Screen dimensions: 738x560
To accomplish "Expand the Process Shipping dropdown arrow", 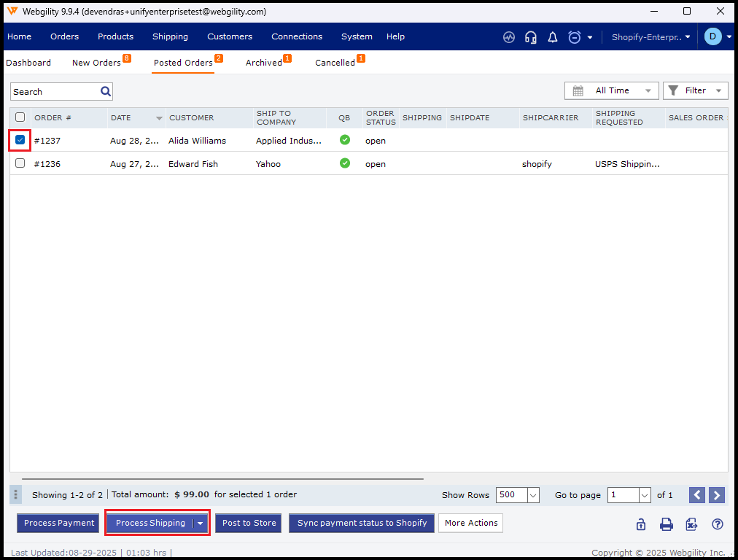I will pyautogui.click(x=200, y=524).
